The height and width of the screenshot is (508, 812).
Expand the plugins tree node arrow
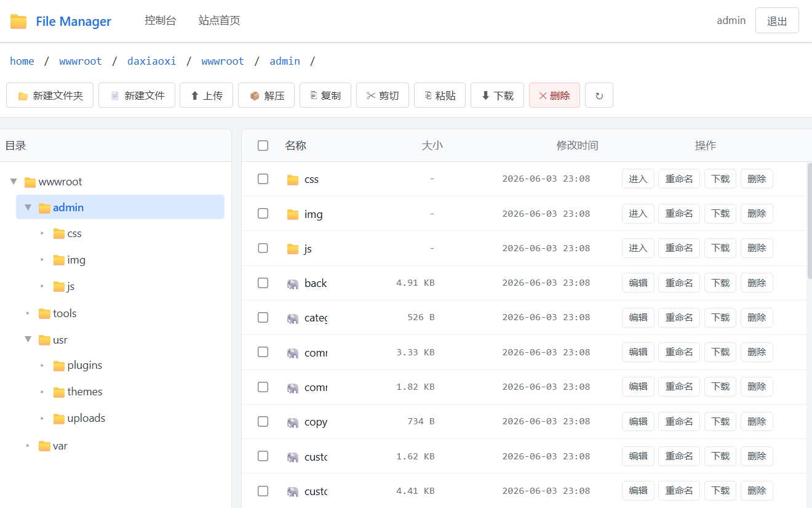click(x=42, y=366)
